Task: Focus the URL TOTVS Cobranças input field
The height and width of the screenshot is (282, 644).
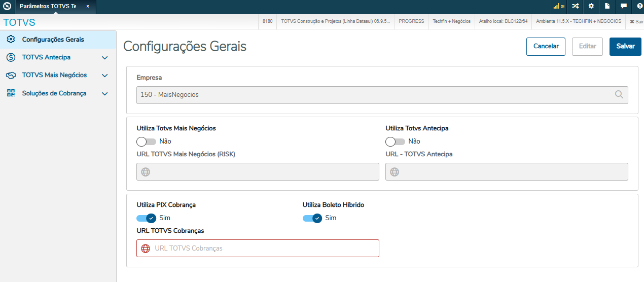Action: 264,249
